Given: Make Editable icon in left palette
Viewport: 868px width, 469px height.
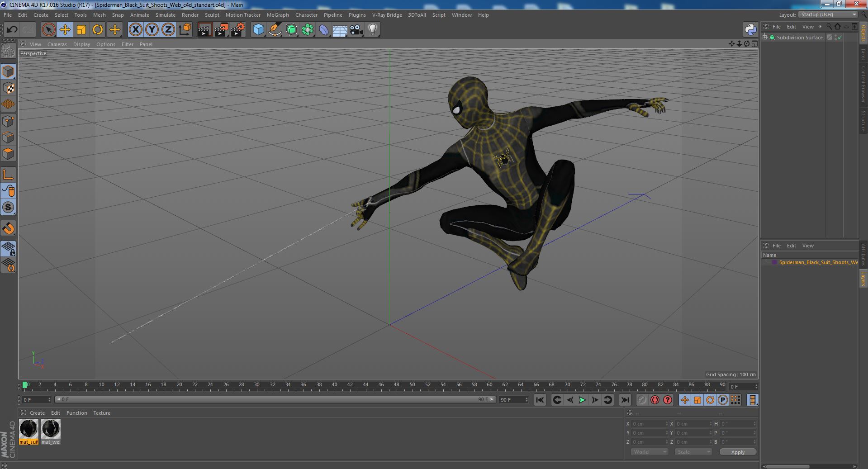Looking at the screenshot, I should coord(8,51).
